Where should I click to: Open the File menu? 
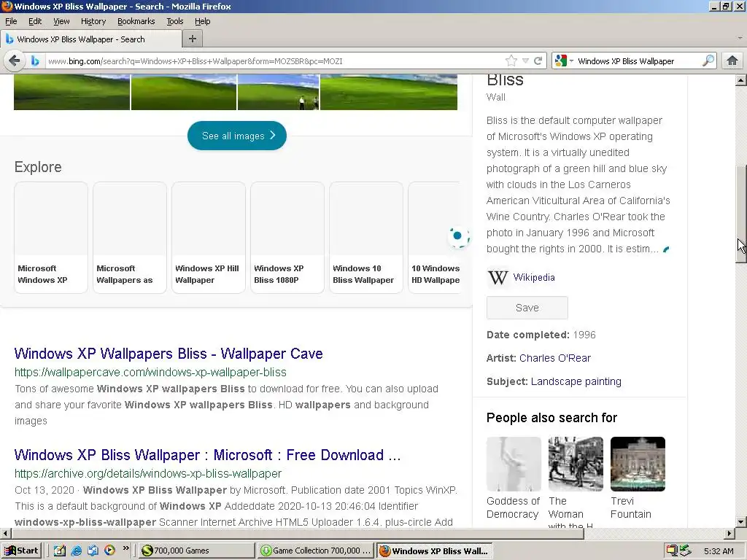[10, 21]
